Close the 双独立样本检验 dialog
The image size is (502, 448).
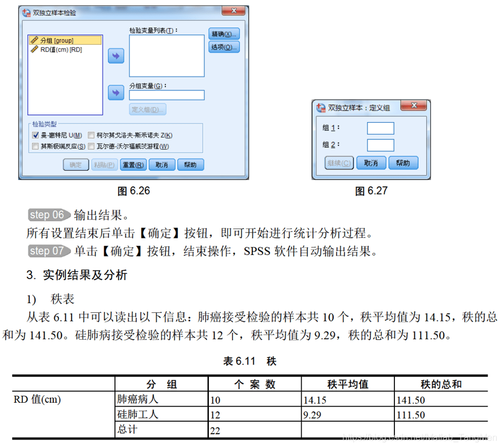click(x=234, y=10)
